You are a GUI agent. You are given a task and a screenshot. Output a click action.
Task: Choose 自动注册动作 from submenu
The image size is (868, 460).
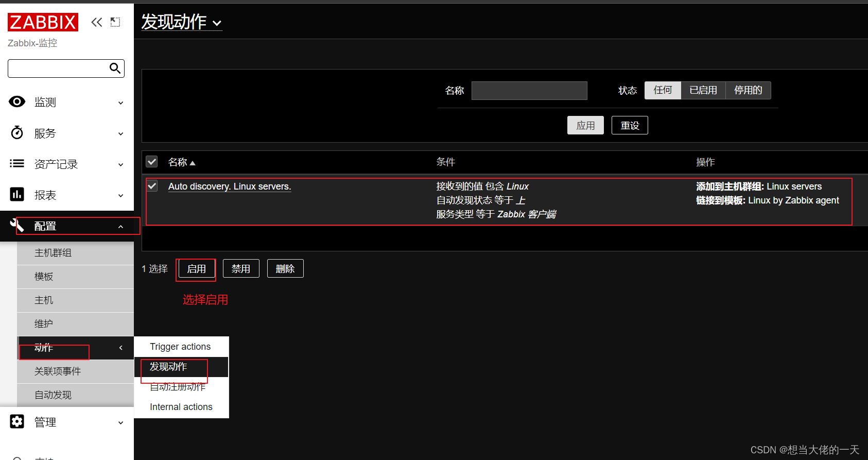click(x=181, y=387)
